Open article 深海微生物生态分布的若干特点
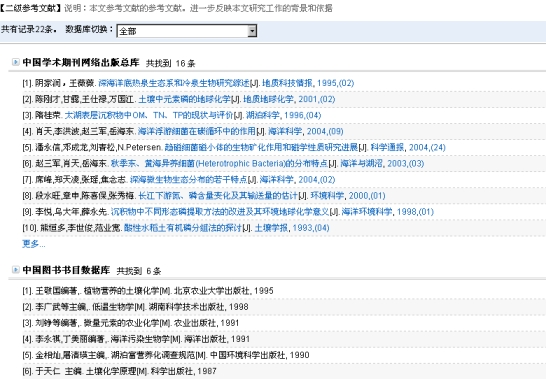Viewport: 546px width, 379px height. [x=188, y=179]
